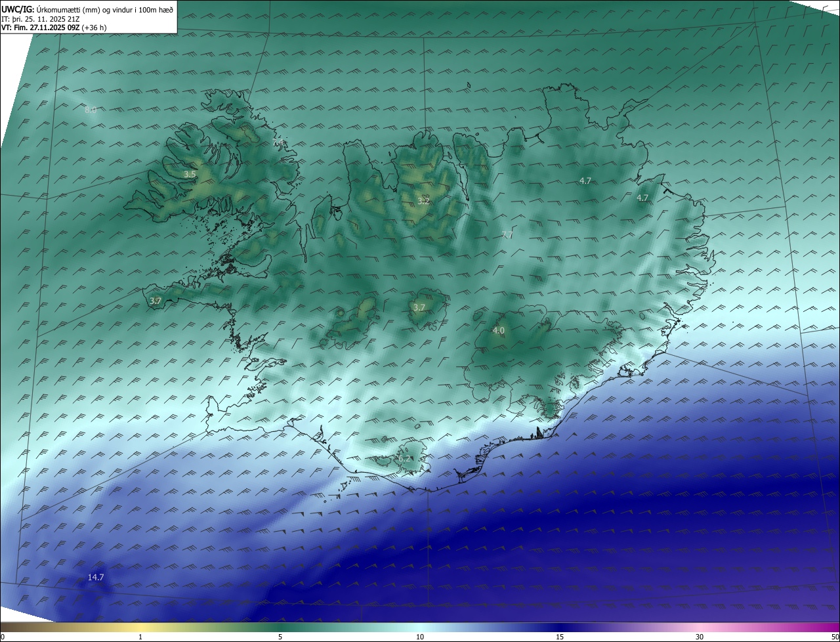
Task: Click the 14.7 value in the dark blue area
Action: pyautogui.click(x=96, y=577)
